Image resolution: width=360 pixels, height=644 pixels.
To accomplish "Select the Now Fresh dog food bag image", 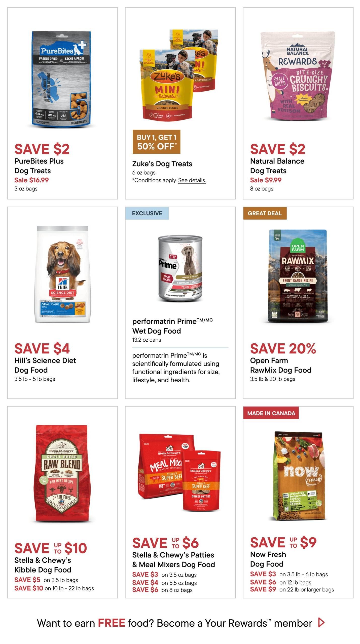I will [298, 475].
